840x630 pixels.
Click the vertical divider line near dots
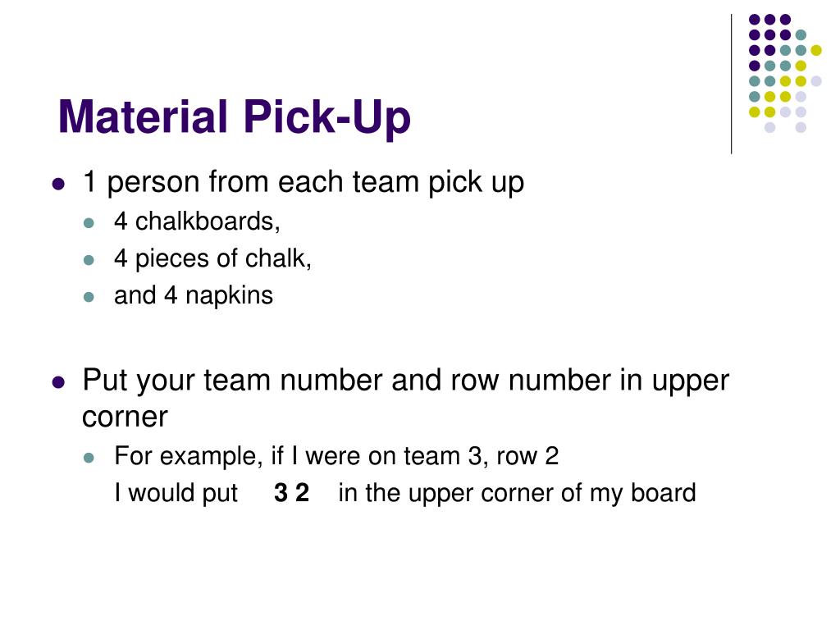tap(731, 84)
